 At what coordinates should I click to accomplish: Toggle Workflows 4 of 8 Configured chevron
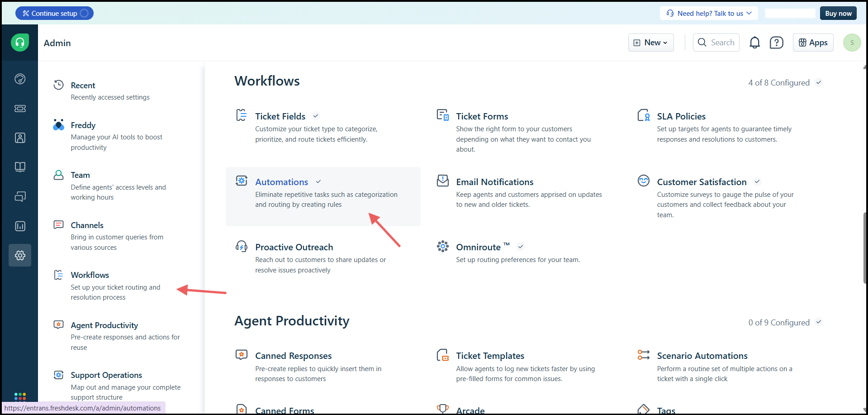[818, 82]
